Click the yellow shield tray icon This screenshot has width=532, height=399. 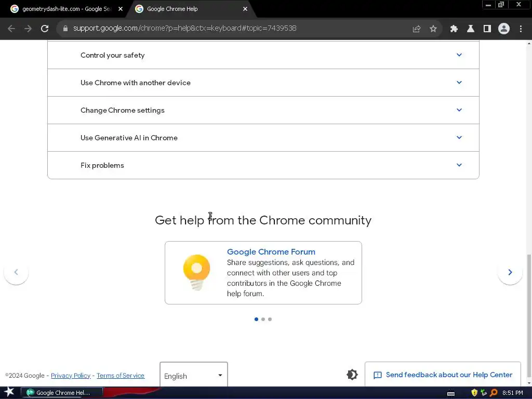[474, 393]
